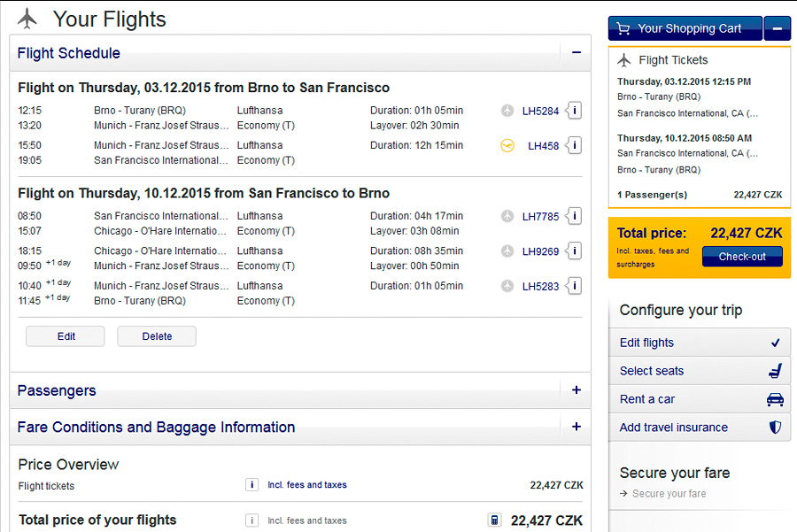Click airline logo next to LH5283
Image resolution: width=797 pixels, height=532 pixels.
coord(507,286)
